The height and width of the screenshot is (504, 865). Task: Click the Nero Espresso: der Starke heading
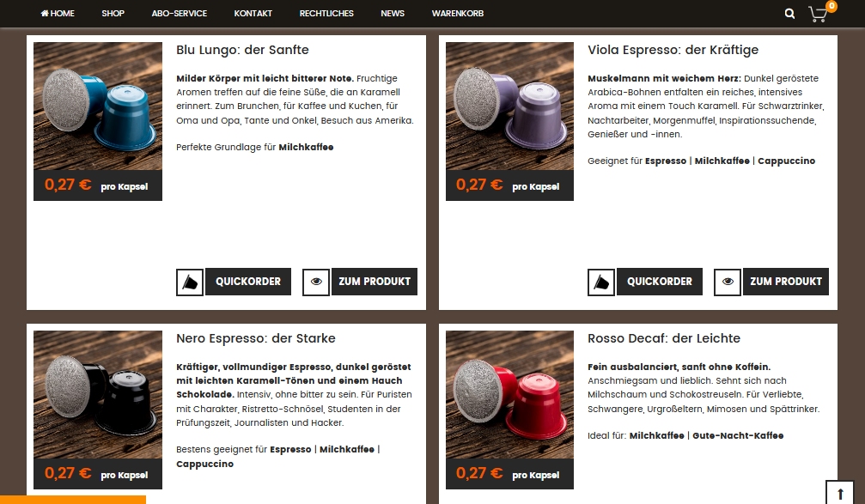click(255, 338)
